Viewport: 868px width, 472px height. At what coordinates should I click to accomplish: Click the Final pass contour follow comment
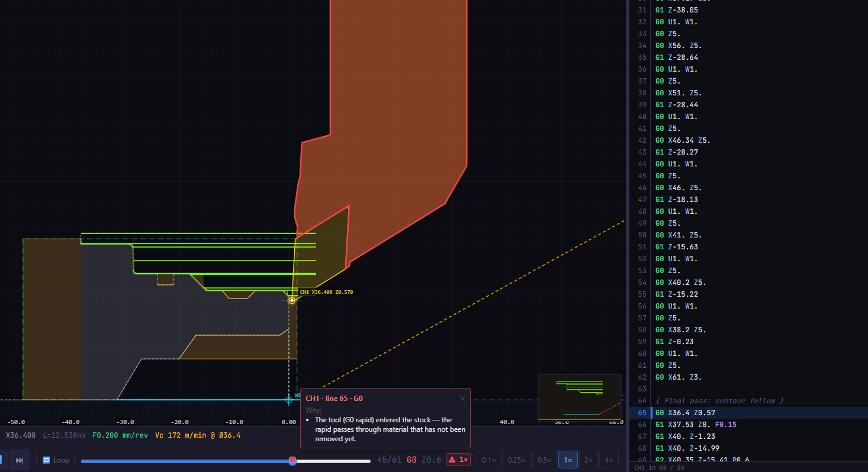click(x=719, y=401)
